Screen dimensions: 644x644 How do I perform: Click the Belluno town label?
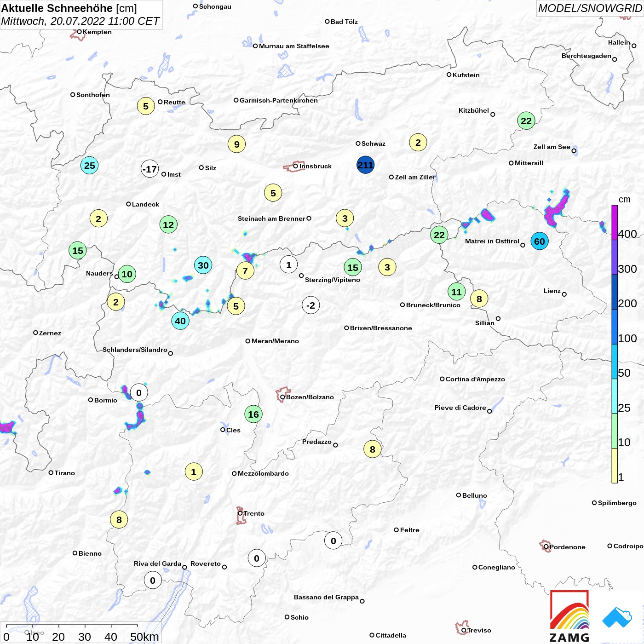click(x=474, y=495)
